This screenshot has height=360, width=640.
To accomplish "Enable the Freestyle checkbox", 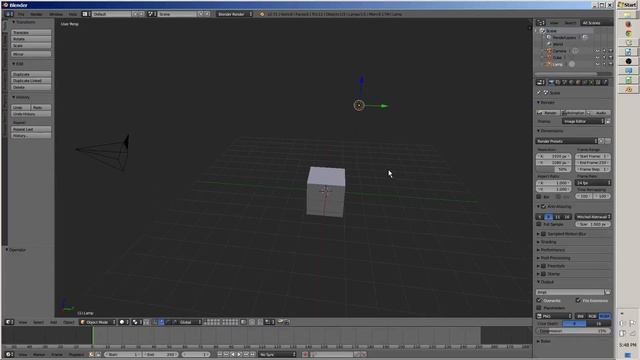I will pyautogui.click(x=543, y=266).
